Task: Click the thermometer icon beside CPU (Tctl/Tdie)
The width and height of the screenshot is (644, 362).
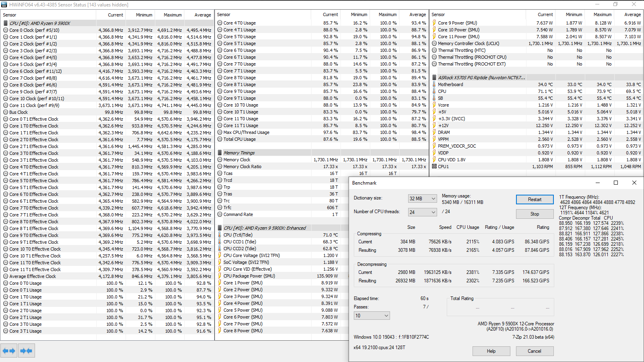Action: pos(220,235)
